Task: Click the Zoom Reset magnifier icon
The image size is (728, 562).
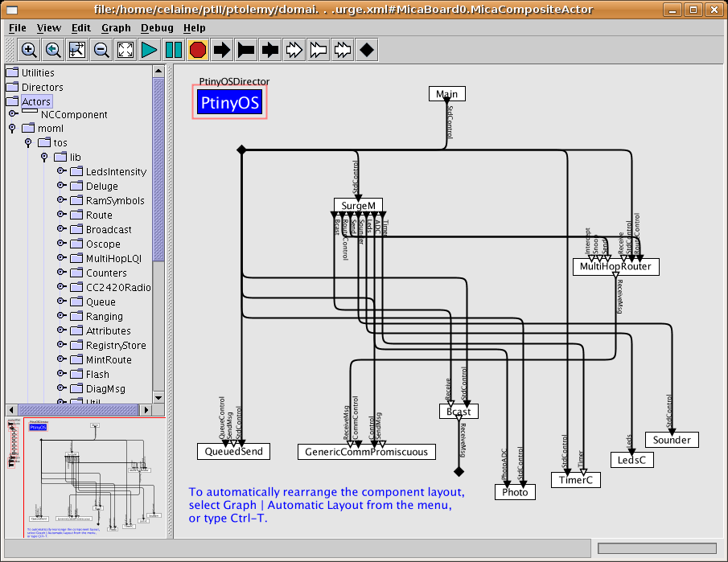Action: [x=53, y=50]
